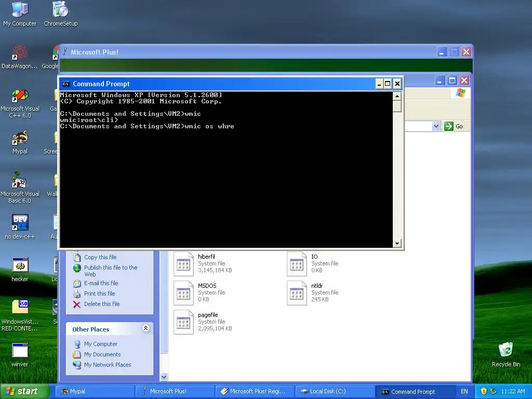Screen dimensions: 532x399
Task: Select the DataWagon desktop shortcut
Action: (x=20, y=57)
